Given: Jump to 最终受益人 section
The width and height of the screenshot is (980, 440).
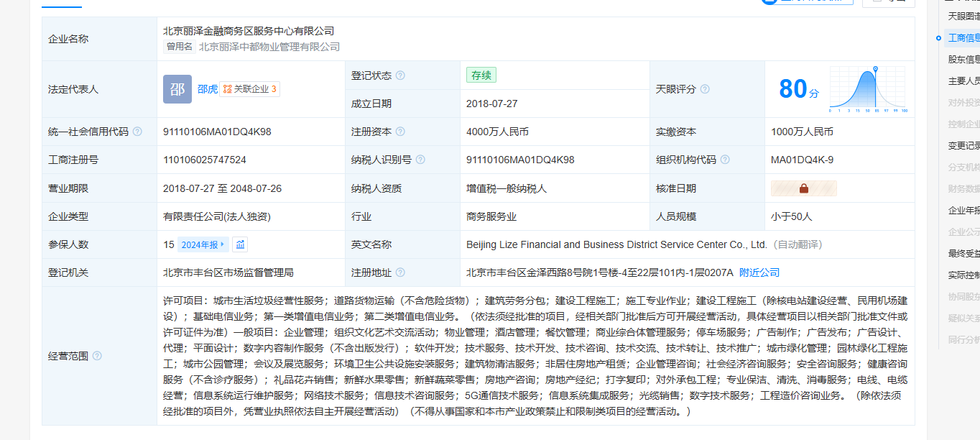Looking at the screenshot, I should 963,253.
